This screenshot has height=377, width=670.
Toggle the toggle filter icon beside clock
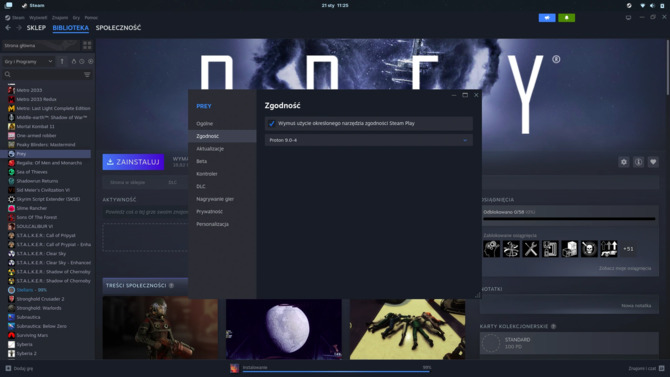pos(73,62)
